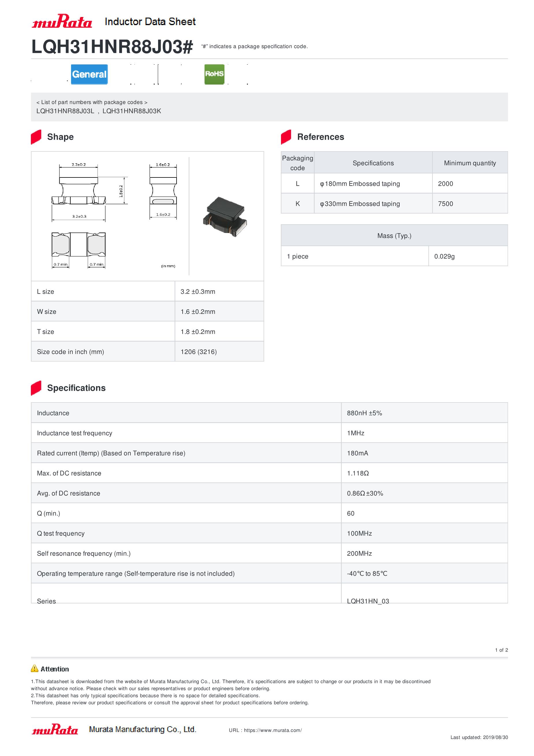Click the Packaging code column header

(298, 163)
